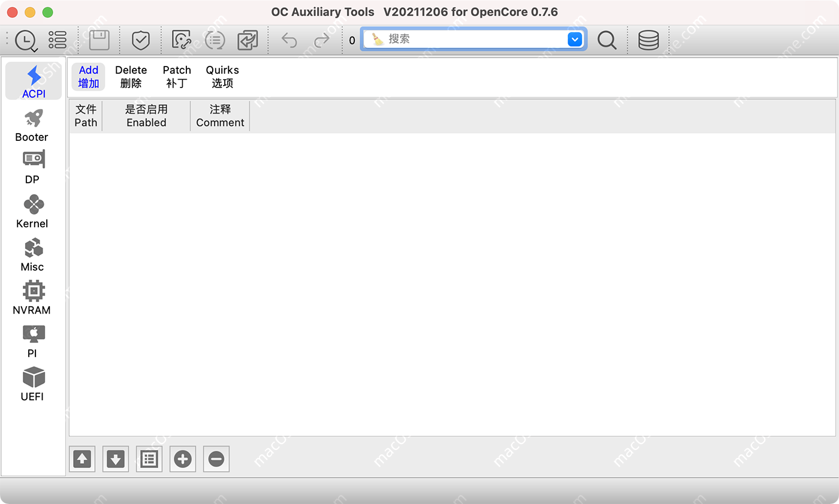
Task: Click the 是否启用 Enabled column header
Action: click(x=146, y=116)
